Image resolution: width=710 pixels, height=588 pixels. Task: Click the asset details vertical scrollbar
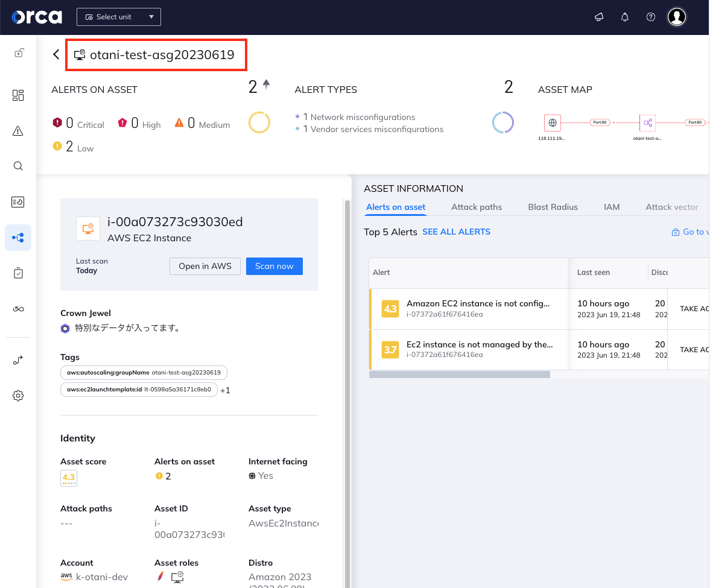point(347,393)
